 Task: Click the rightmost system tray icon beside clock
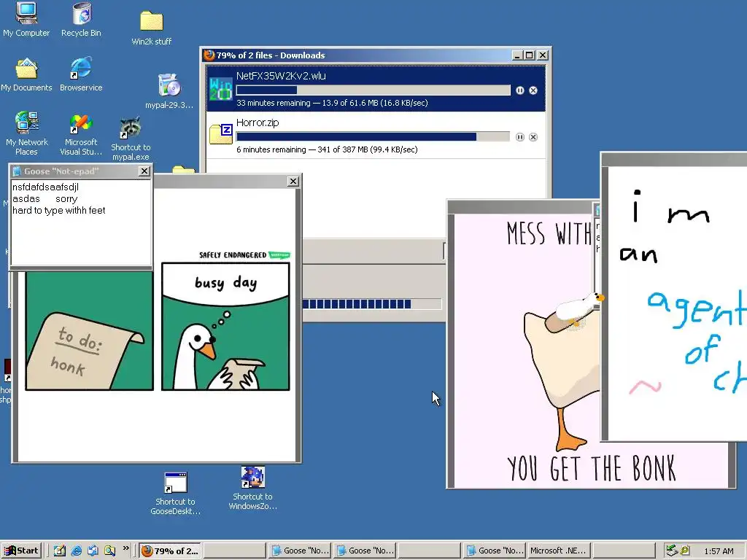coord(684,551)
